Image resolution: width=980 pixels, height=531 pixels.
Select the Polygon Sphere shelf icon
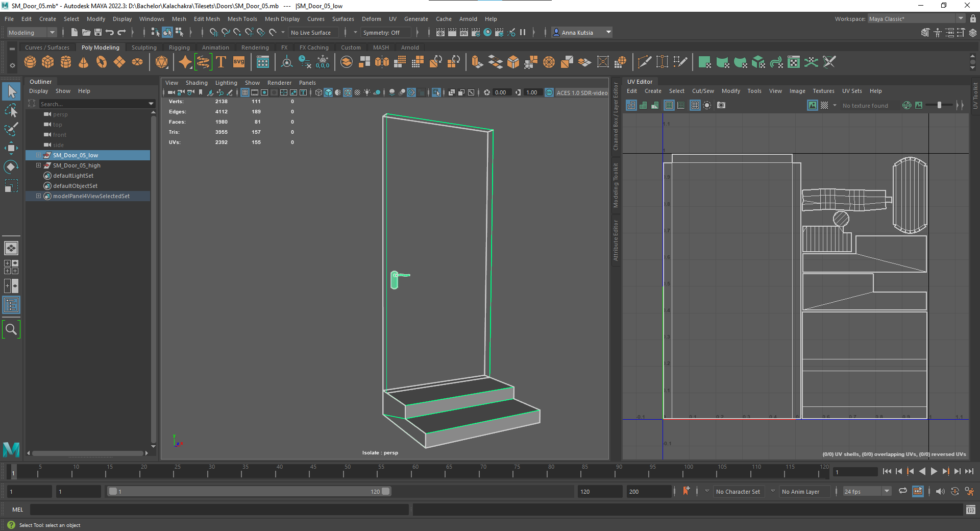(30, 62)
